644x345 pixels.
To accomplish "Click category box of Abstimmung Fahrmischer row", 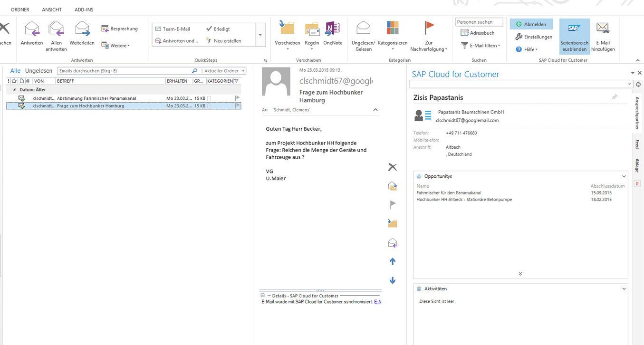I will (209, 98).
